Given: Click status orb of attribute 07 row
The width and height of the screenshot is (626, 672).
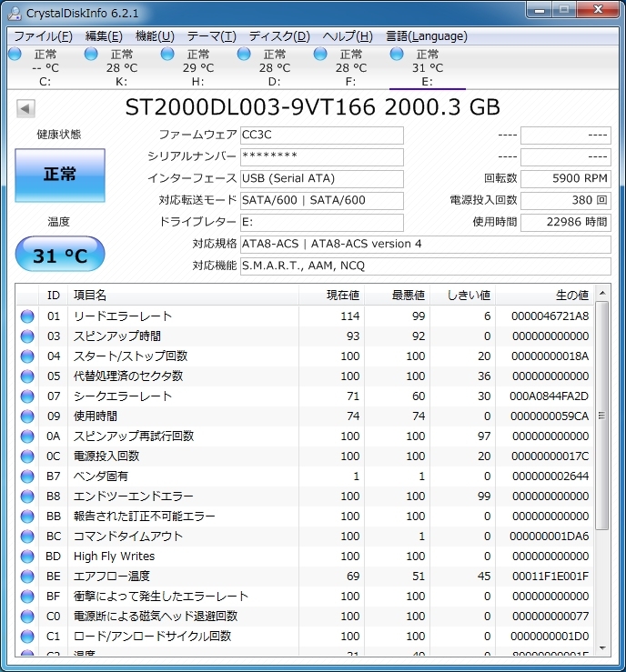Looking at the screenshot, I should (27, 396).
